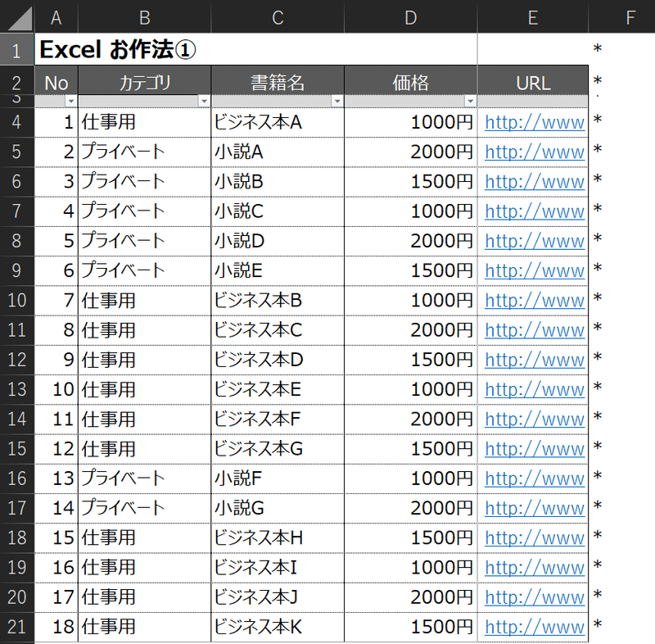Select the ビジネス本G cell

278,449
